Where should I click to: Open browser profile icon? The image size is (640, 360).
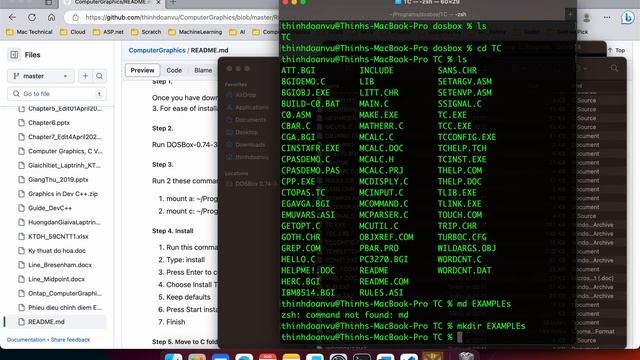click(x=587, y=18)
